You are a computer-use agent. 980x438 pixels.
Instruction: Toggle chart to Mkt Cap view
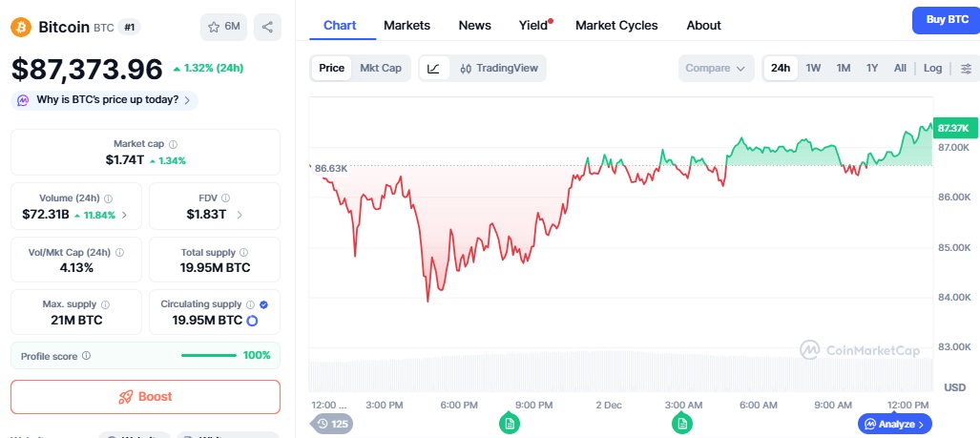(381, 68)
